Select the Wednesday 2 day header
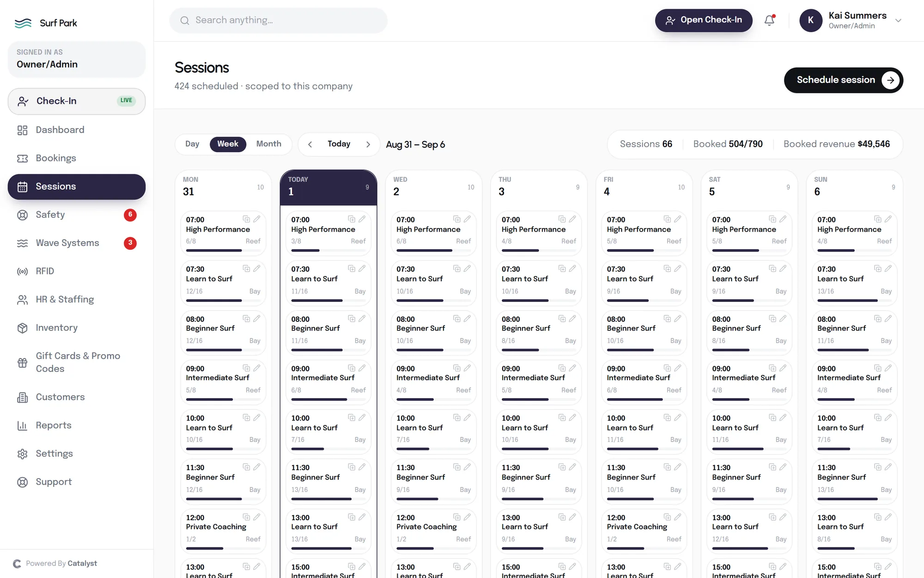 434,187
